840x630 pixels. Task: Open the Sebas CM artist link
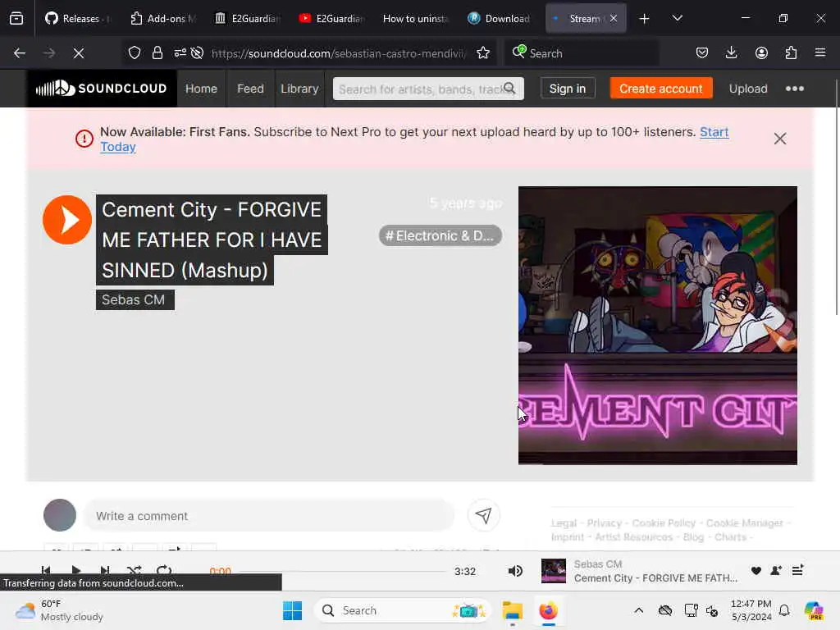(x=135, y=300)
